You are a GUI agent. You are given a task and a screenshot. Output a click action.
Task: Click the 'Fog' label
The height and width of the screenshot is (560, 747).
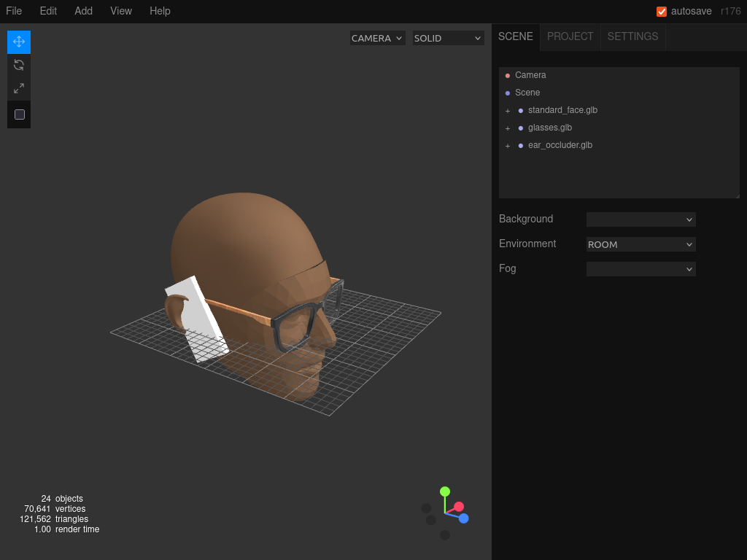pos(508,268)
